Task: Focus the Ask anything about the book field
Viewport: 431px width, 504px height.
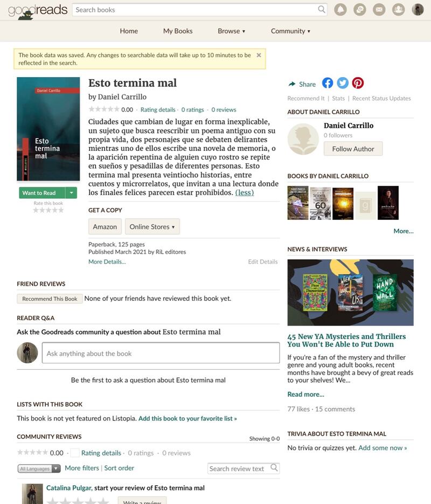Action: pyautogui.click(x=161, y=353)
